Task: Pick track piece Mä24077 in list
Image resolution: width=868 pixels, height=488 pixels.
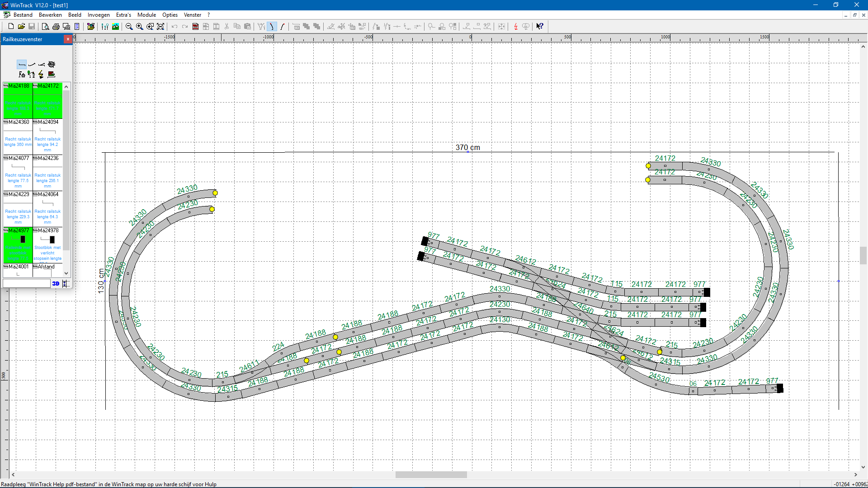Action: click(x=18, y=173)
